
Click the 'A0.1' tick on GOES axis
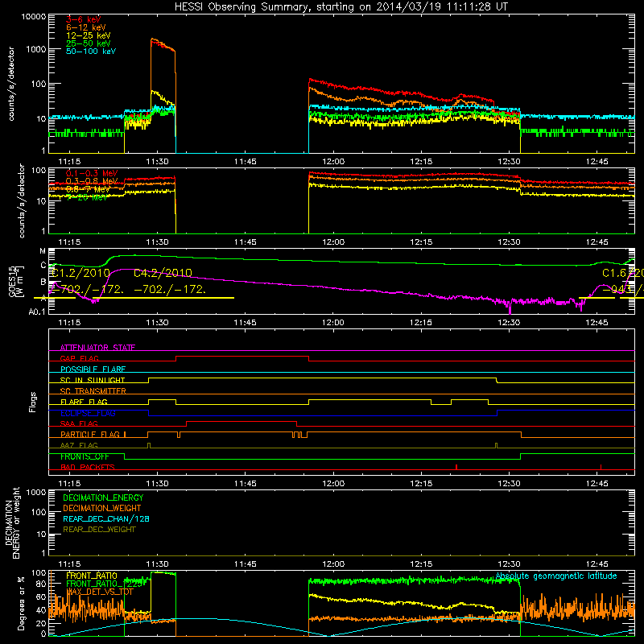click(x=37, y=312)
